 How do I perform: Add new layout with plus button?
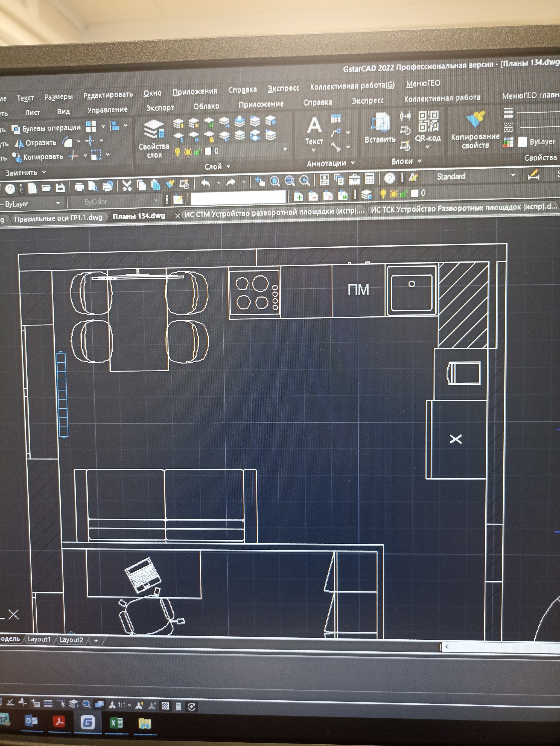click(x=96, y=640)
